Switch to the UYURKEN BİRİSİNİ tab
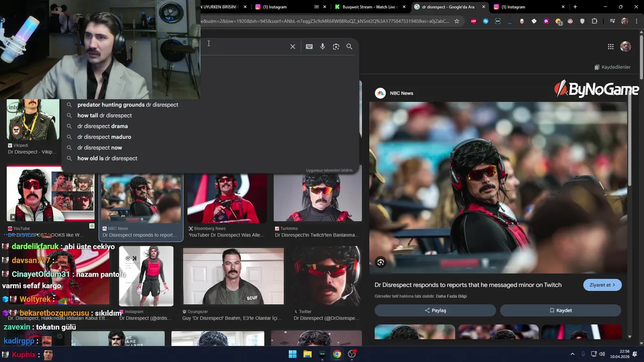The width and height of the screenshot is (644, 362). pos(223,7)
